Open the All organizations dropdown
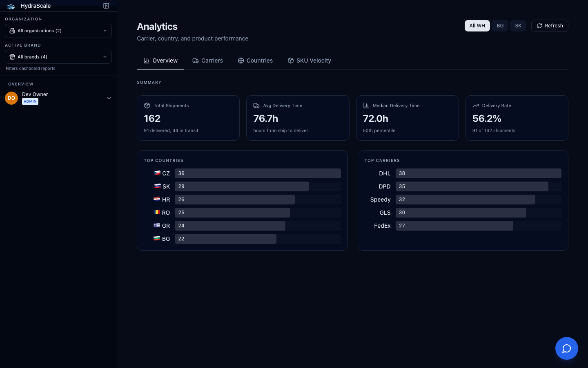 [x=58, y=31]
